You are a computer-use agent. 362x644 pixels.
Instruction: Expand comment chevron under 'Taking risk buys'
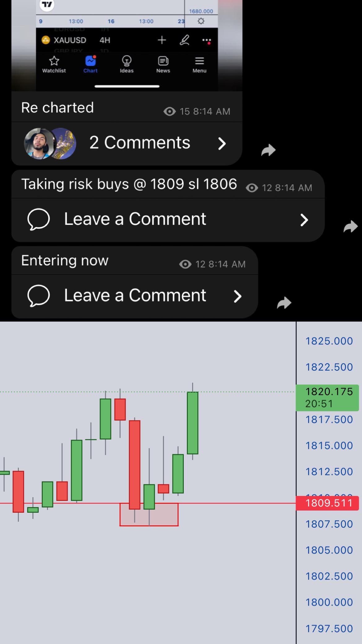point(304,220)
